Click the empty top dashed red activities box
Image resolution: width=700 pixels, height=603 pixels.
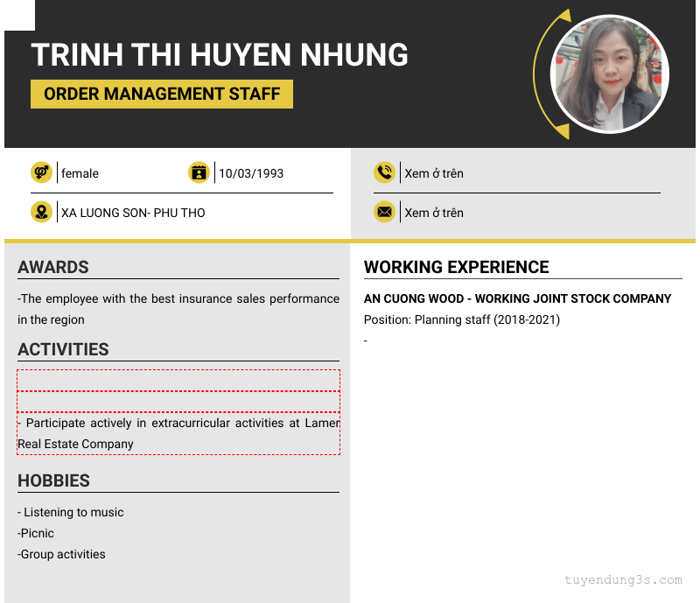[178, 380]
